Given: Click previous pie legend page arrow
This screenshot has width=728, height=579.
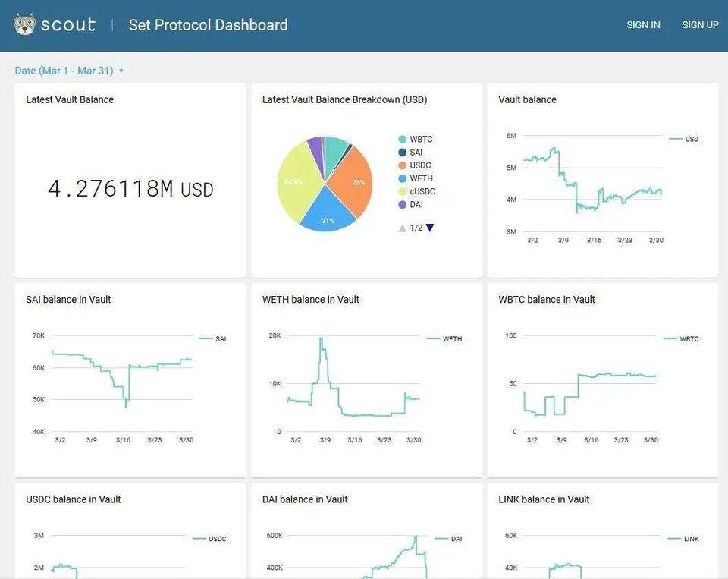Looking at the screenshot, I should click(402, 228).
